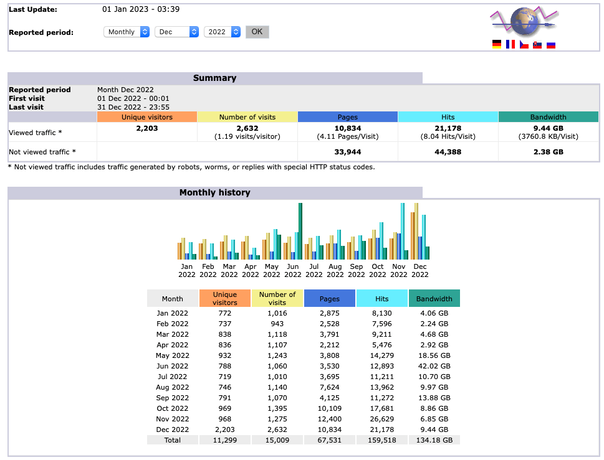
Task: Click the Not viewed traffic row label
Action: 42,152
